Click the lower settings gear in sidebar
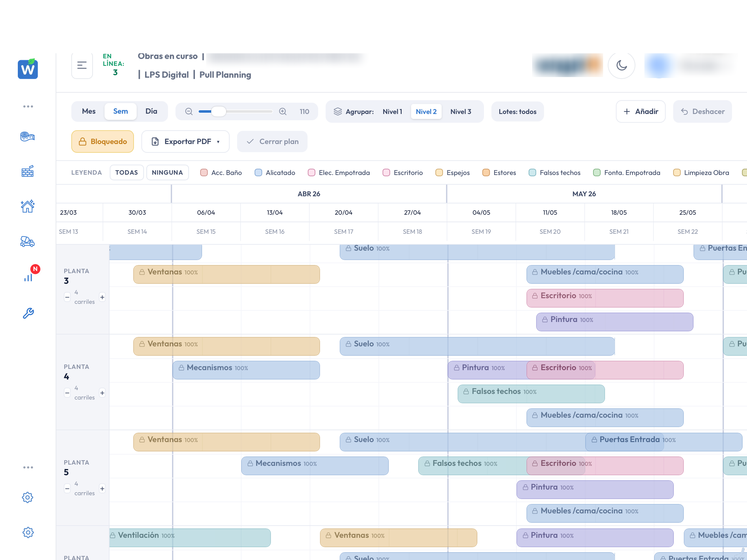The height and width of the screenshot is (560, 747). (28, 532)
